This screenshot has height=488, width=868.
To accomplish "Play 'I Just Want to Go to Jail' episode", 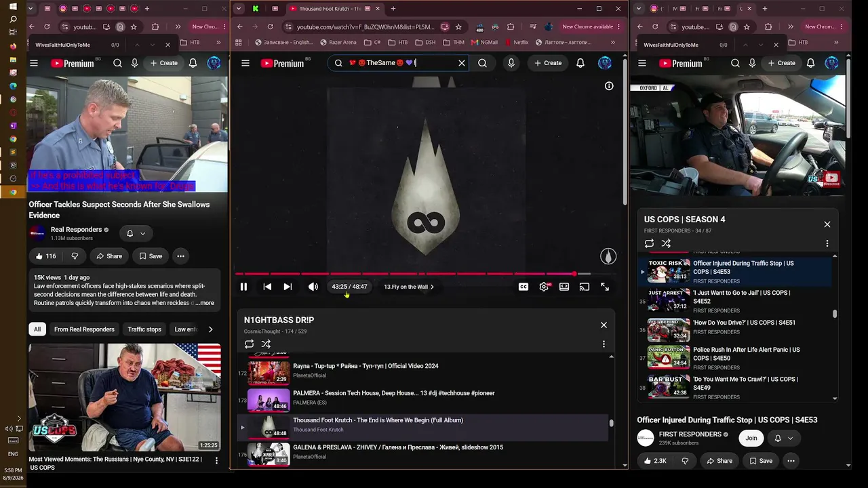I will (735, 302).
